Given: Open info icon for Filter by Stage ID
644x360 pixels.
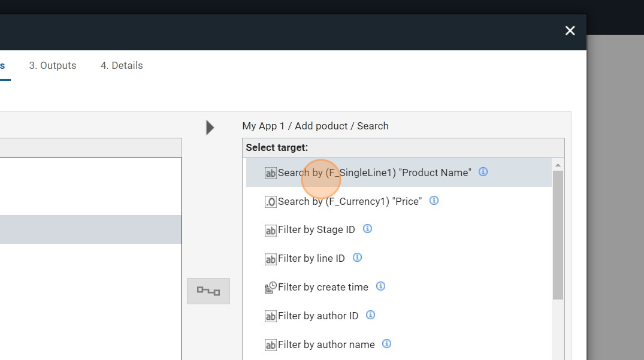Looking at the screenshot, I should [x=367, y=229].
